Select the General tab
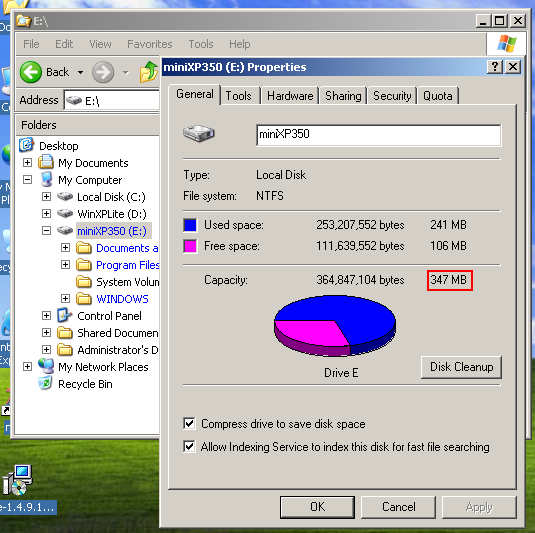 click(x=195, y=94)
